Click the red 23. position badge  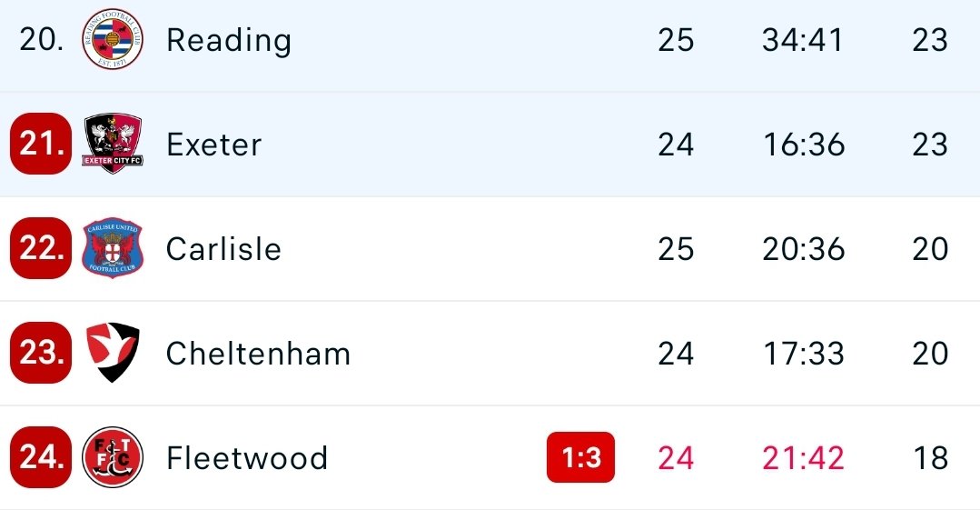pos(41,353)
